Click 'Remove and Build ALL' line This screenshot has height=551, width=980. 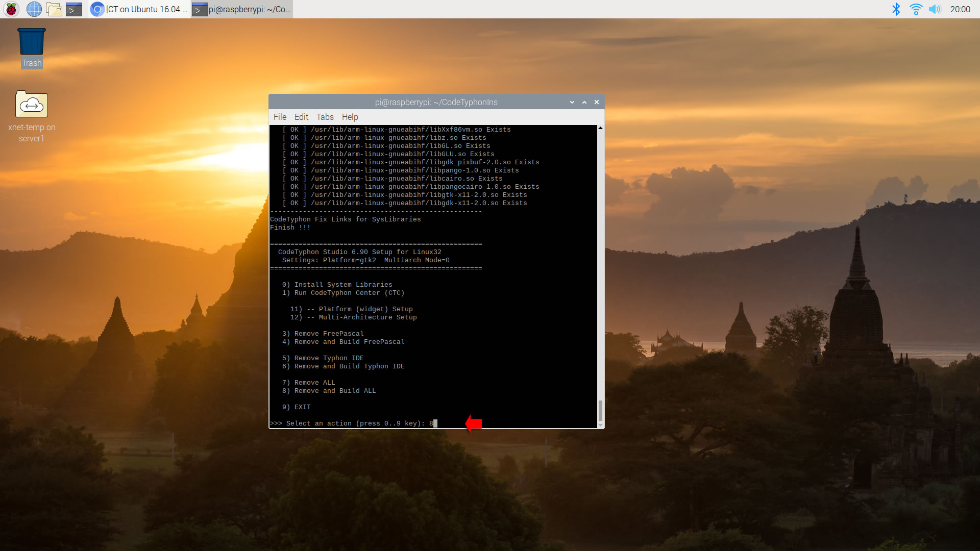pos(329,391)
